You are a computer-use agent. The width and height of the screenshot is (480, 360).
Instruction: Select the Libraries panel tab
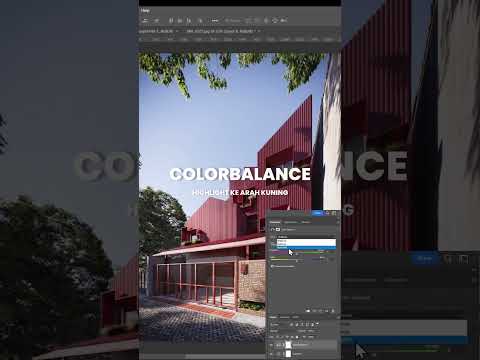[306, 222]
